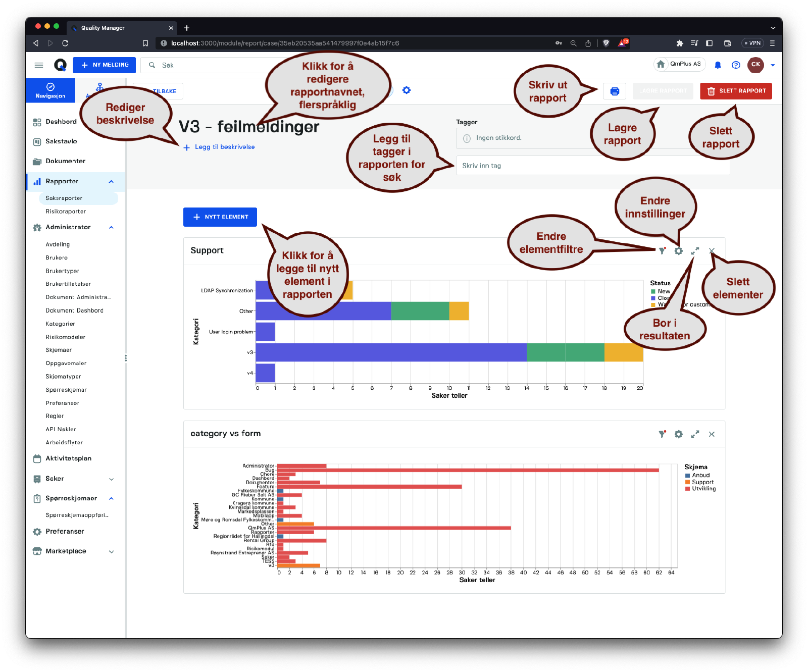Viewport: 808px width, 672px height.
Task: Click the Skriv inn tag field
Action: click(592, 166)
